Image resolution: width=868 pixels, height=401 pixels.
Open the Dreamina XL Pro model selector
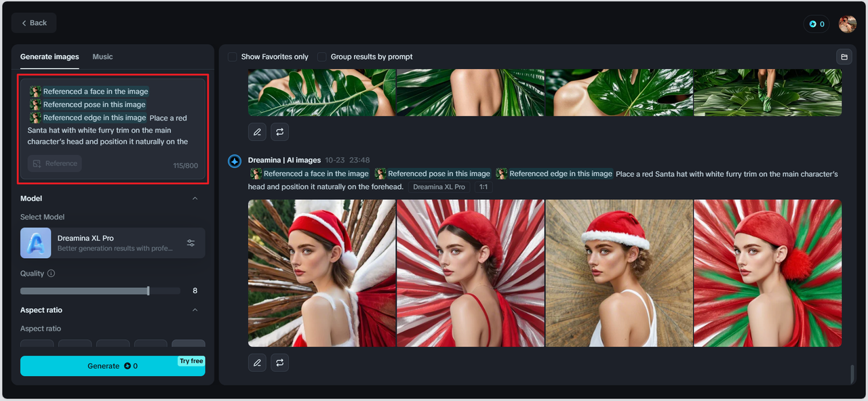pos(113,242)
